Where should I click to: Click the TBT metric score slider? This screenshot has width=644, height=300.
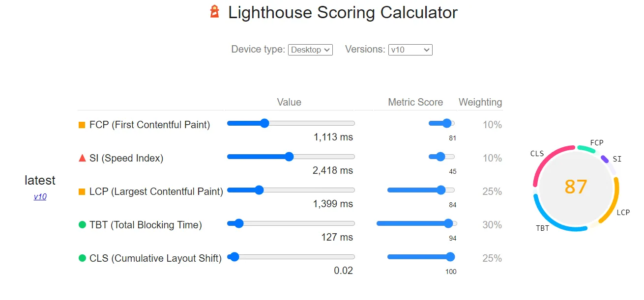[x=448, y=223]
